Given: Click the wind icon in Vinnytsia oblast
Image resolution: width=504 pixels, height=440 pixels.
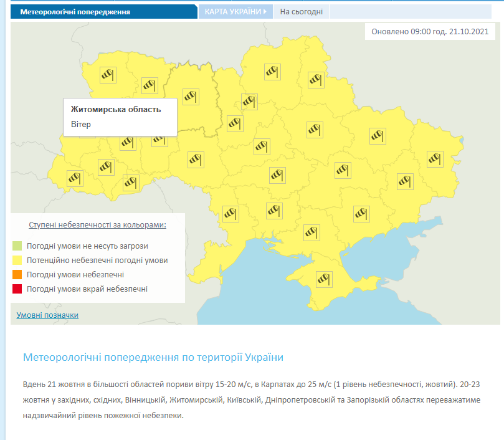Looking at the screenshot, I should [196, 159].
